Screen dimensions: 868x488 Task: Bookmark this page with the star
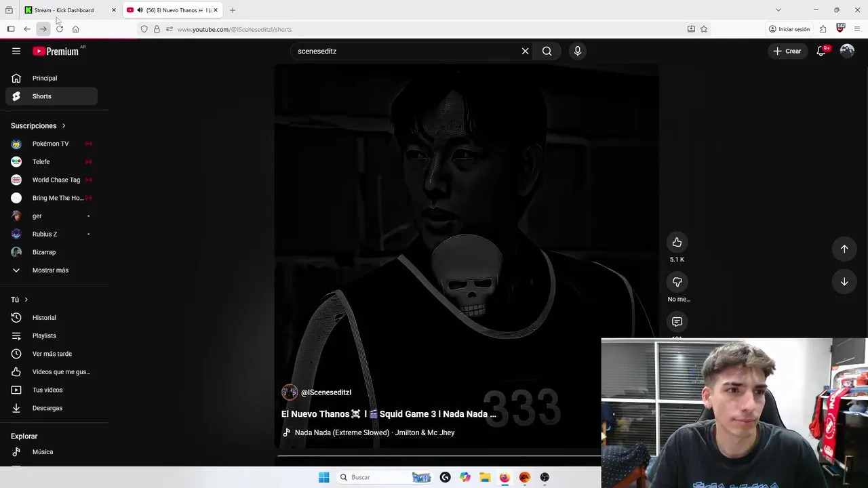click(x=704, y=29)
